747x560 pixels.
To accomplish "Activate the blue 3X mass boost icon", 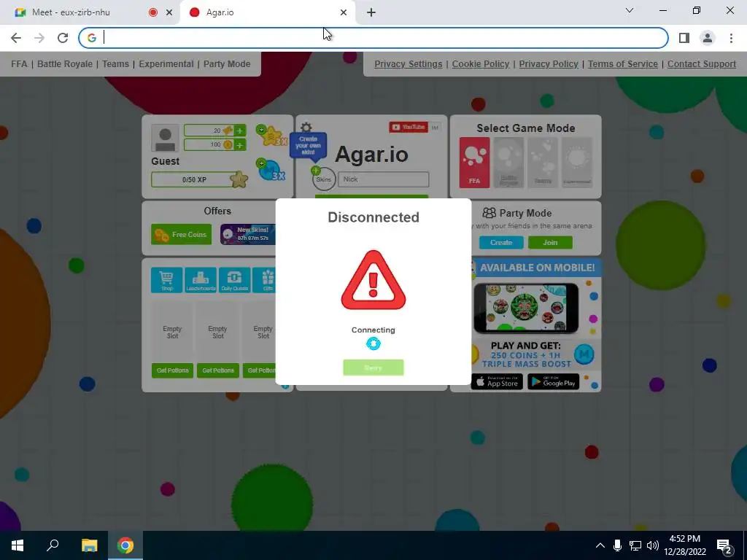I will point(271,169).
